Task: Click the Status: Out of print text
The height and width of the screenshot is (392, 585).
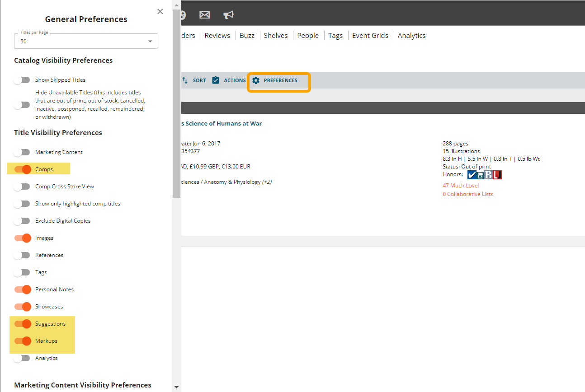Action: pyautogui.click(x=467, y=167)
